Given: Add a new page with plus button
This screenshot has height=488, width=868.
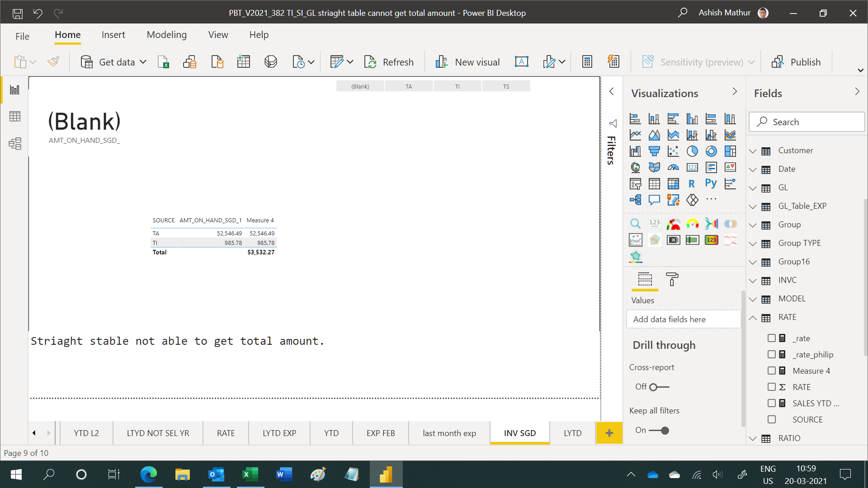Looking at the screenshot, I should [x=609, y=433].
